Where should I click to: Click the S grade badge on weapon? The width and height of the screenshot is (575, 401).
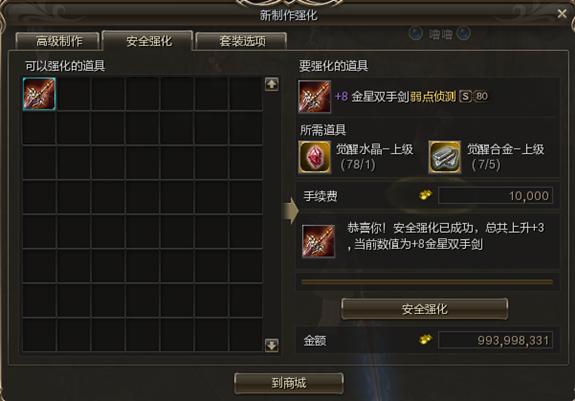[465, 96]
